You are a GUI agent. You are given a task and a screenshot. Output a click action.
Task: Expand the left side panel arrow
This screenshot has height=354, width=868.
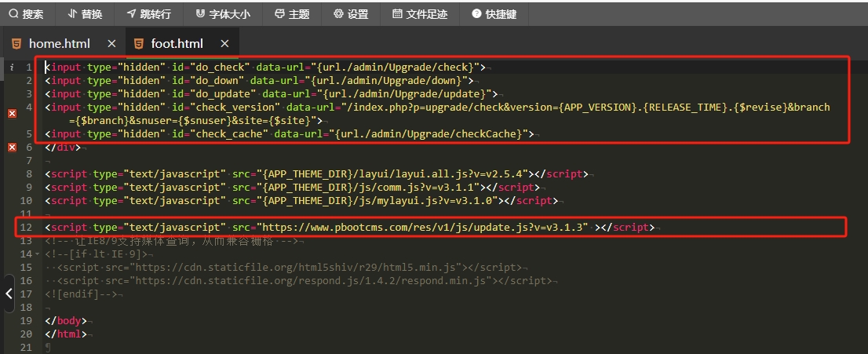pos(9,293)
